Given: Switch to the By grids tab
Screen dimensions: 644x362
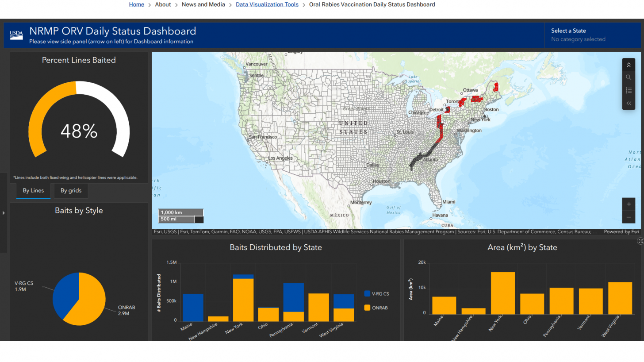Looking at the screenshot, I should (71, 191).
